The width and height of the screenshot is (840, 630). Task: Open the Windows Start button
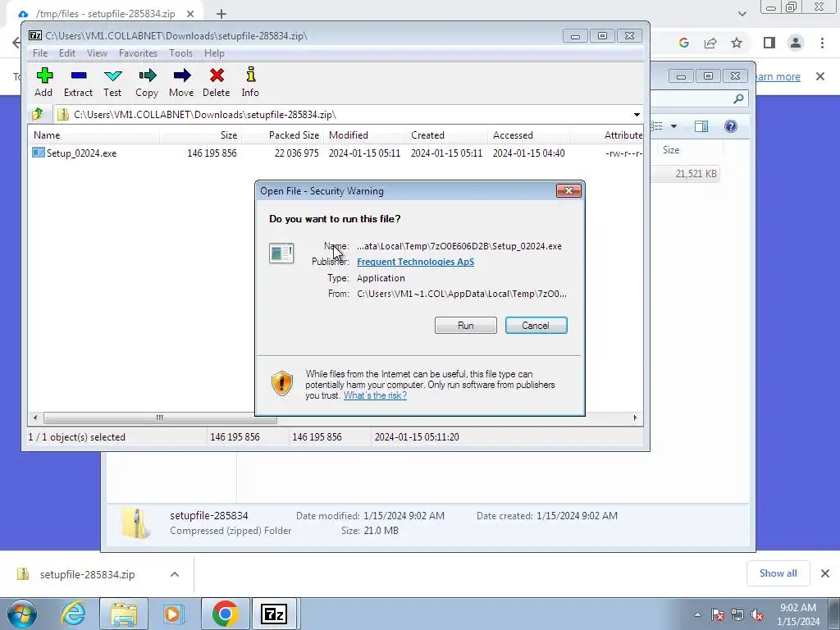click(22, 614)
